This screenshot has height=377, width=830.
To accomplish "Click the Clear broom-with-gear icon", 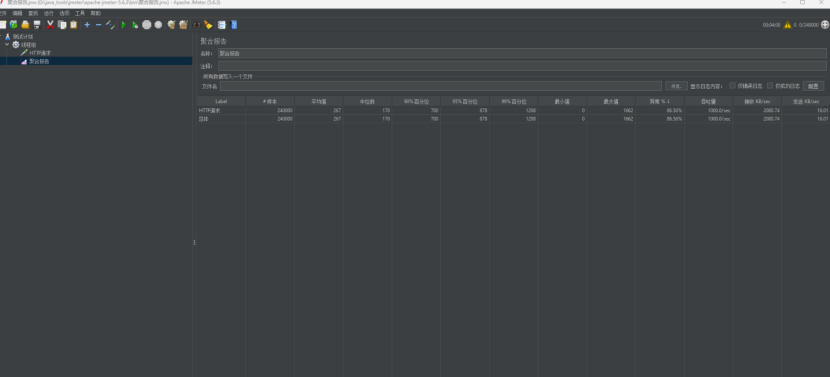I will (x=171, y=24).
